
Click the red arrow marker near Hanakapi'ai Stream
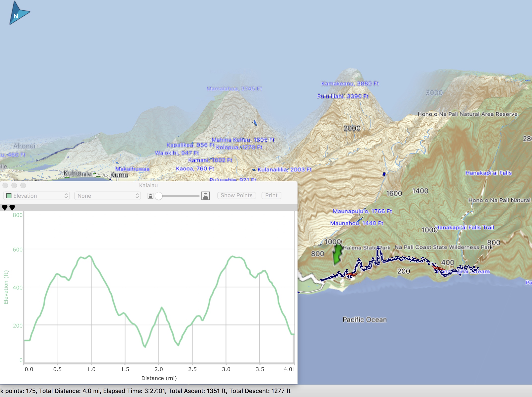438,268
